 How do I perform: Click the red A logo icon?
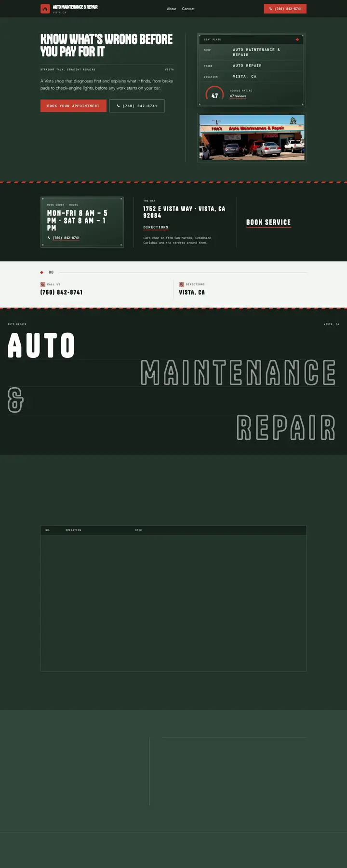(45, 9)
